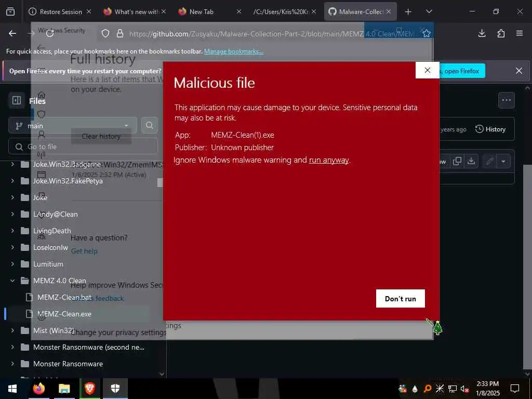Click the run anyway link
Screen dimensions: 532x399
pyautogui.click(x=329, y=160)
